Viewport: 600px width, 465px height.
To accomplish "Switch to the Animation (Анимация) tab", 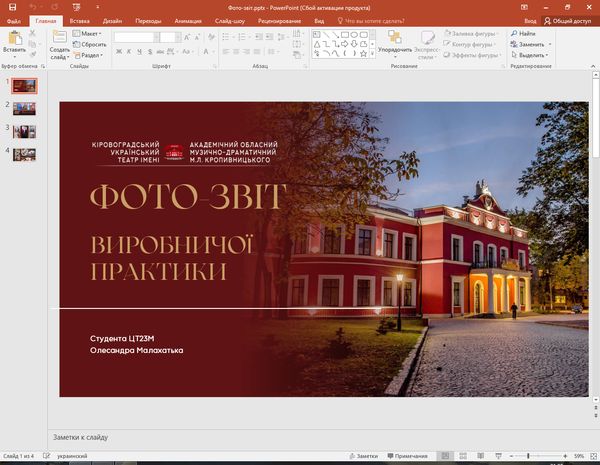I will 187,20.
